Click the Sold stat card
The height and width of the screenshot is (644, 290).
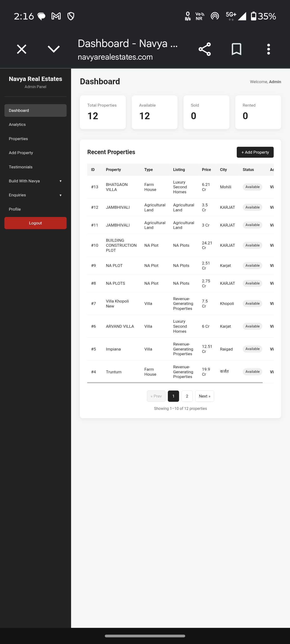pyautogui.click(x=206, y=112)
